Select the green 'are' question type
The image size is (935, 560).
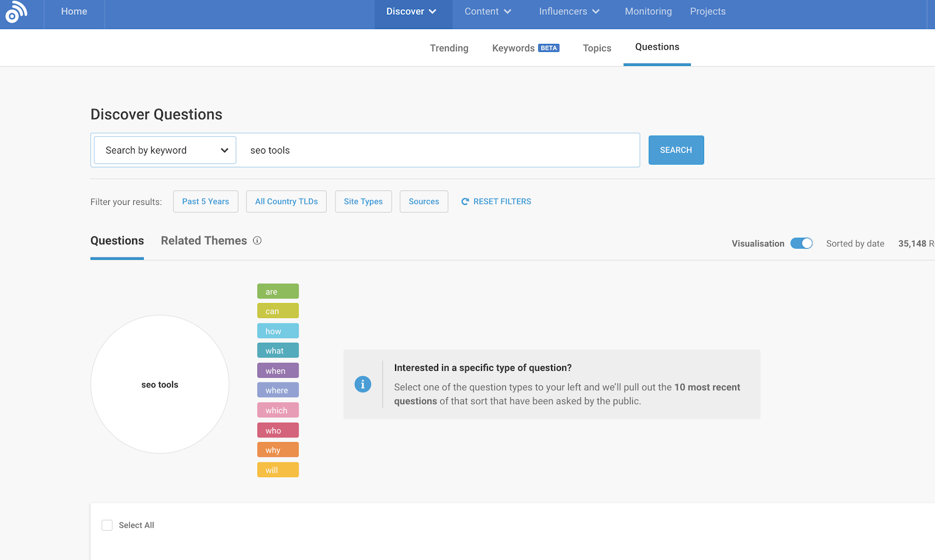278,291
